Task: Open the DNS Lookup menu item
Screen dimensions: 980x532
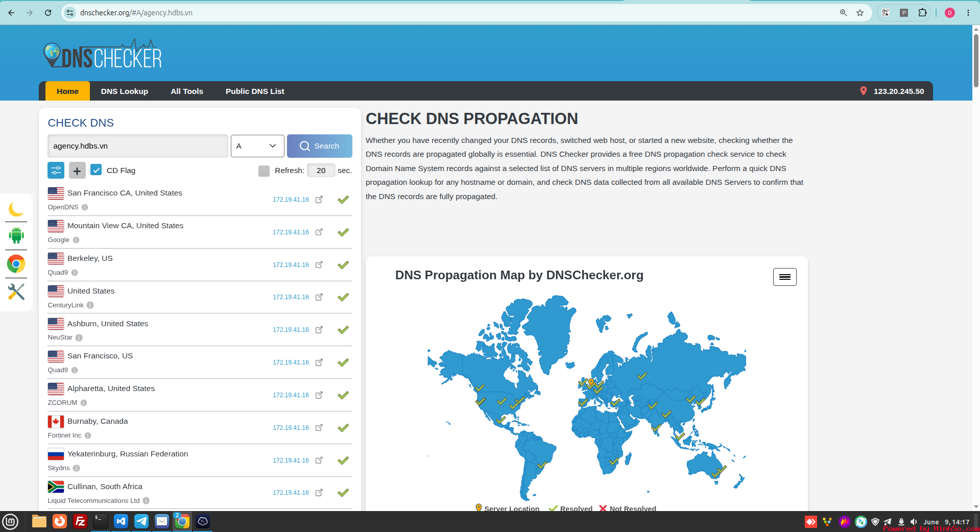Action: [125, 91]
